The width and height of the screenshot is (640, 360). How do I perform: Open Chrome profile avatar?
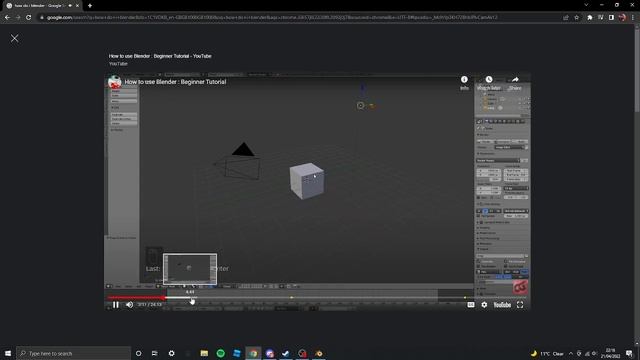point(622,18)
